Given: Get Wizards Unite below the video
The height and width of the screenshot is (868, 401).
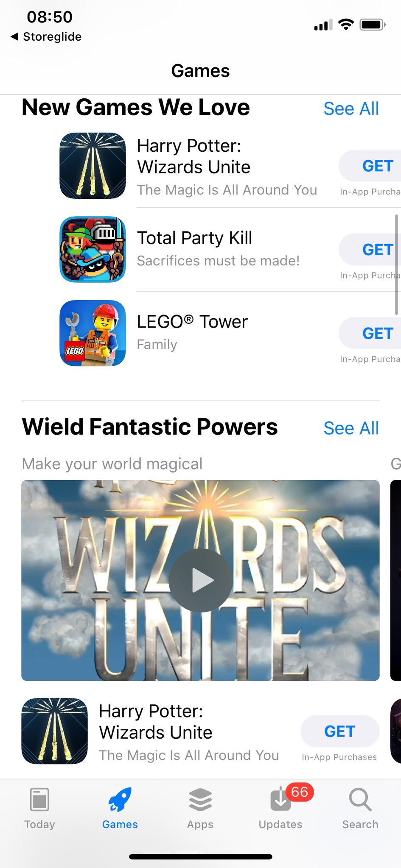Looking at the screenshot, I should pos(340,731).
